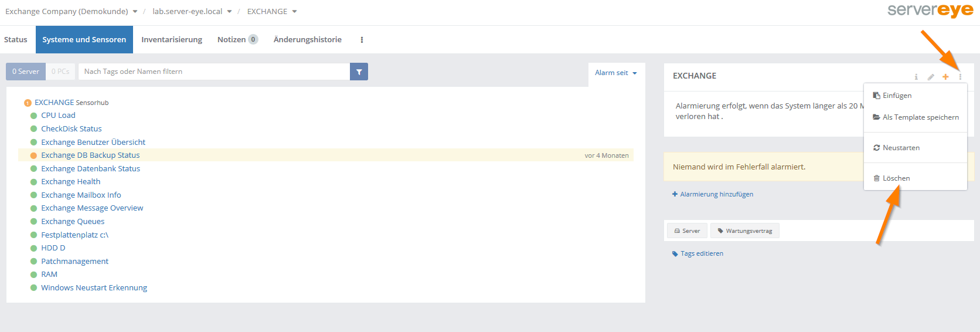Click the EXCHANGE panel title

coord(695,76)
